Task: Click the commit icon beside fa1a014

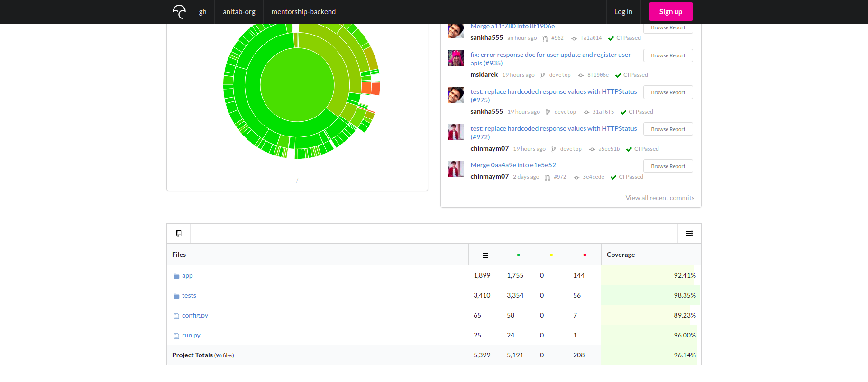Action: tap(574, 38)
